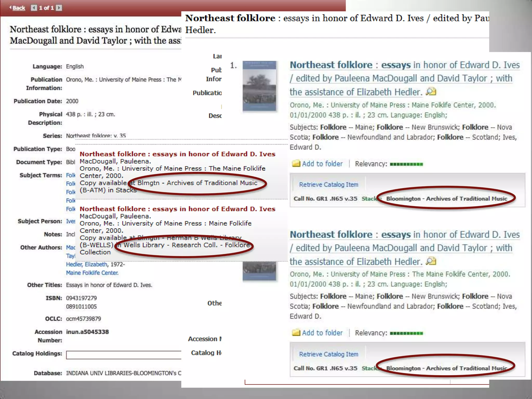Click second popup record title in red

tap(177, 209)
